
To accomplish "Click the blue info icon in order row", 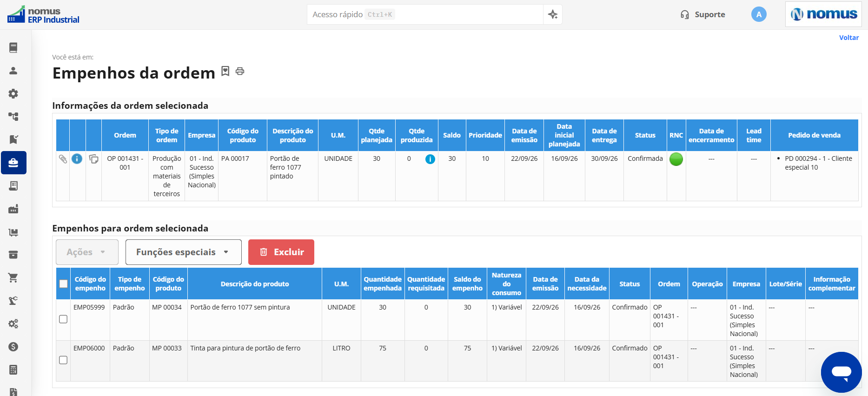I will pos(77,159).
